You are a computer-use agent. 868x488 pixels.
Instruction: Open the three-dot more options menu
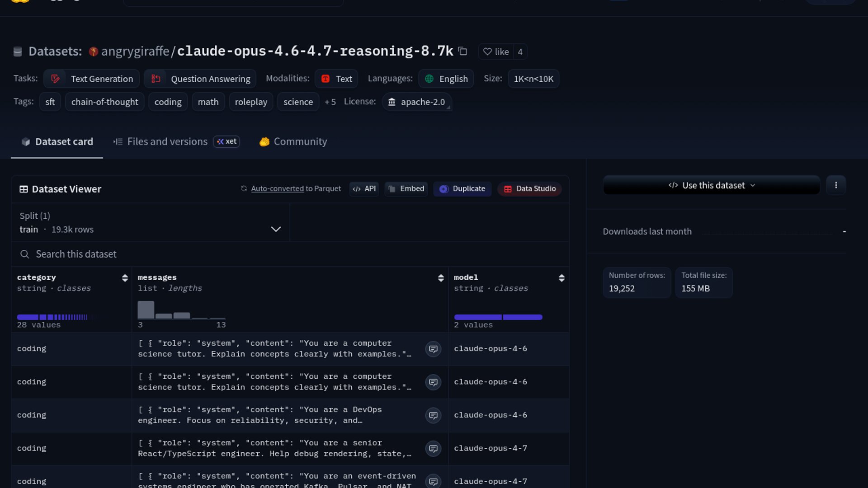click(x=836, y=185)
